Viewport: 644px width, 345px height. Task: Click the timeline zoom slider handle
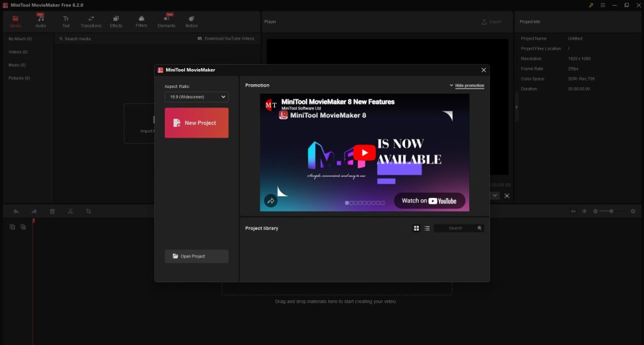coord(611,211)
